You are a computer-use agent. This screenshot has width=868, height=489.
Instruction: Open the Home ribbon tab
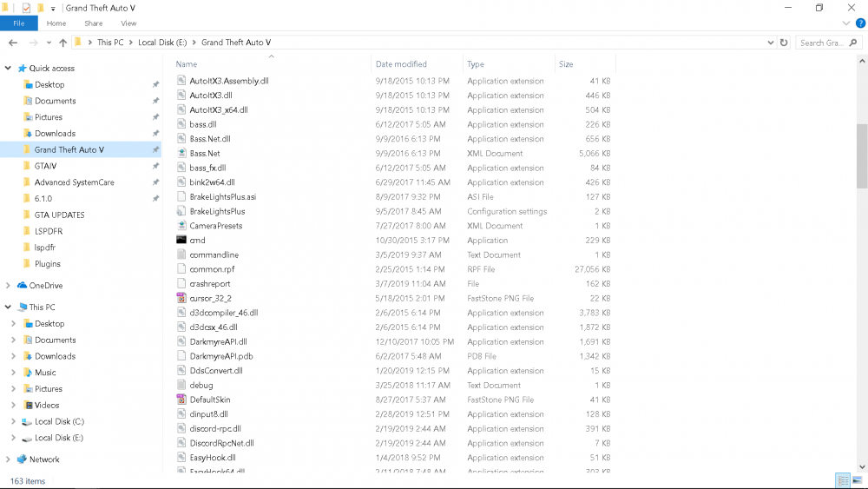coord(56,23)
